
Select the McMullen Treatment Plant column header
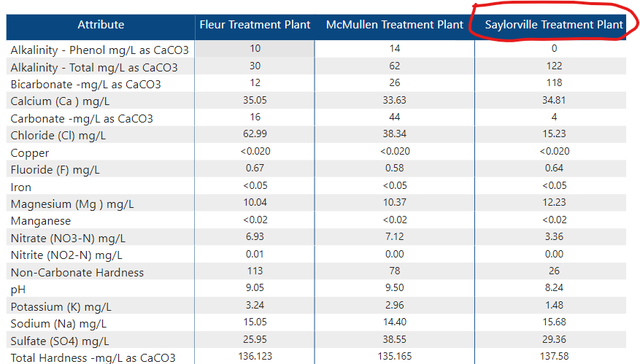click(x=394, y=25)
